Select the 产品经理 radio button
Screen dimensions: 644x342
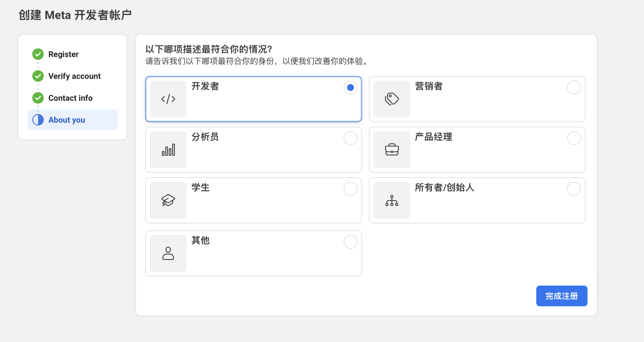tap(574, 138)
